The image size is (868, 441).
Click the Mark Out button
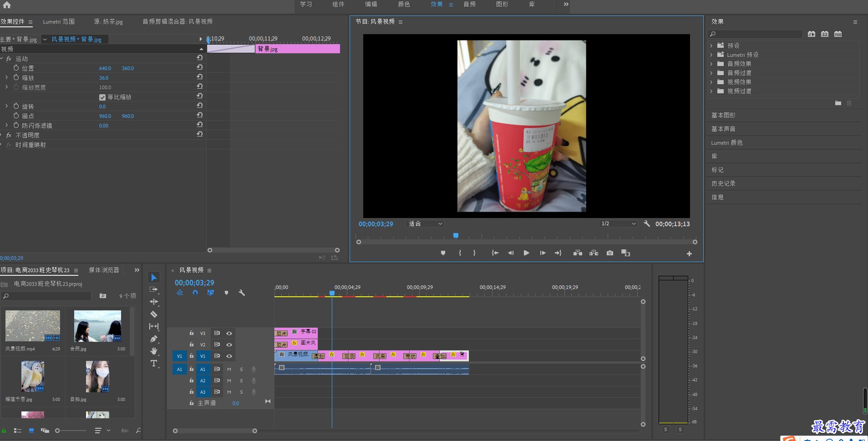point(474,253)
